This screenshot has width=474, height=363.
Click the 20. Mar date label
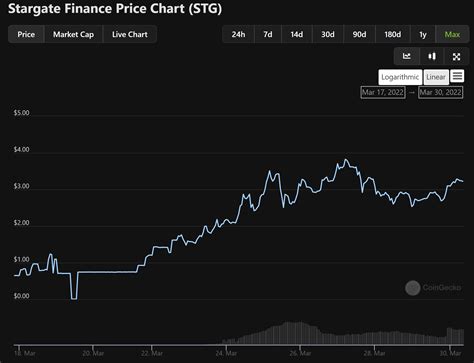tap(93, 353)
